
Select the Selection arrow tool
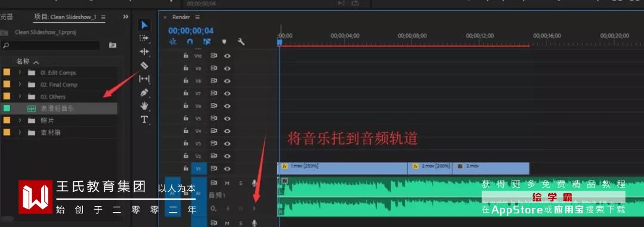point(144,25)
